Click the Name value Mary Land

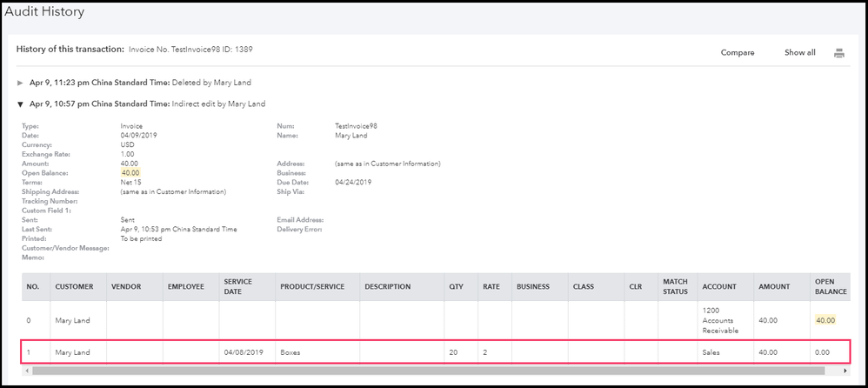click(x=351, y=136)
